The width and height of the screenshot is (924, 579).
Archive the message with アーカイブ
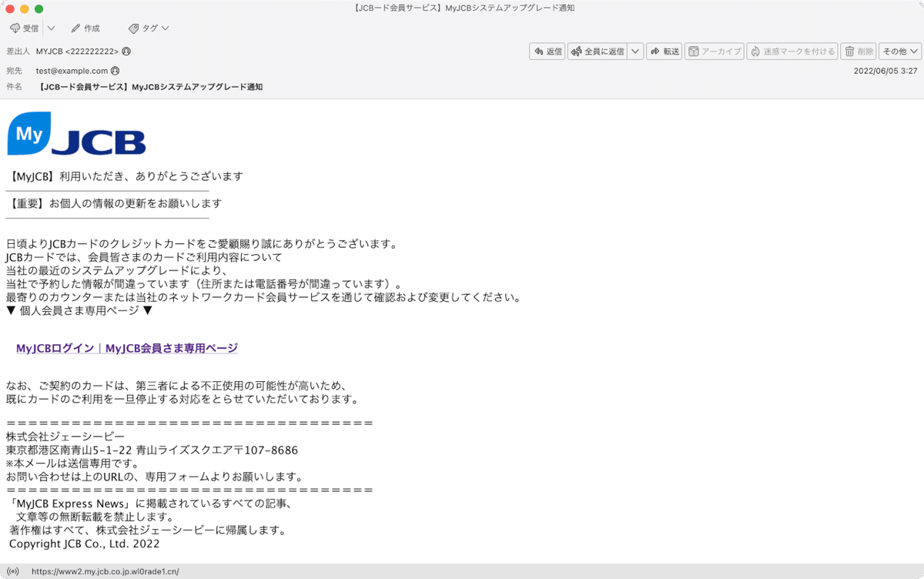click(714, 52)
